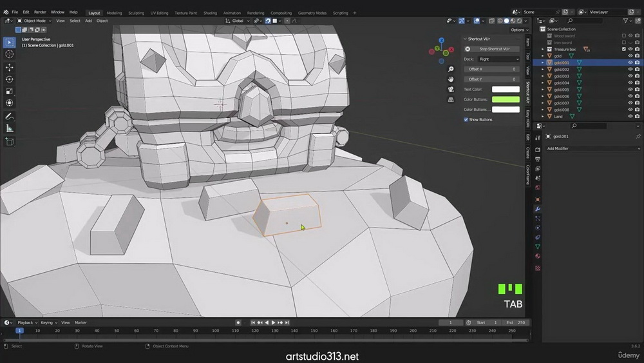Open the Tool properties tab icon

538,138
